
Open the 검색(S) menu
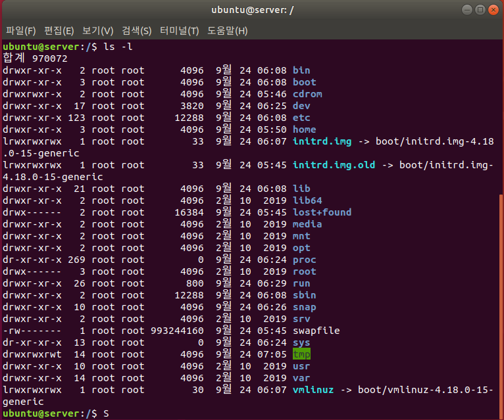click(137, 31)
